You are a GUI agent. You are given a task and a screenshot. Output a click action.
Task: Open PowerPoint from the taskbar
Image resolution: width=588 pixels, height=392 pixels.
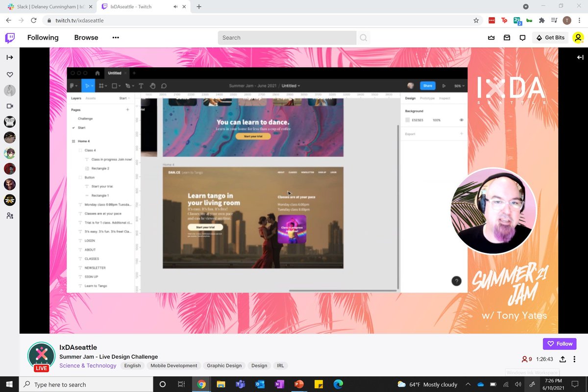(x=298, y=384)
